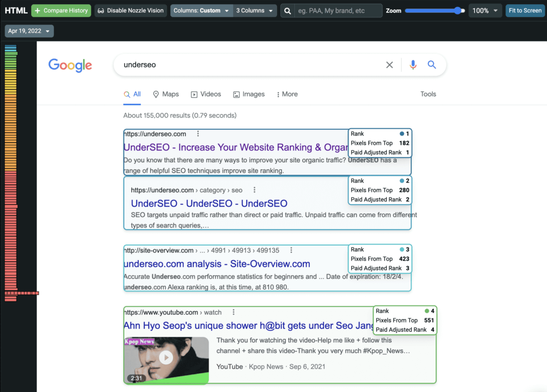Click the toolbar search magnifier icon
This screenshot has height=392, width=547.
[x=287, y=11]
